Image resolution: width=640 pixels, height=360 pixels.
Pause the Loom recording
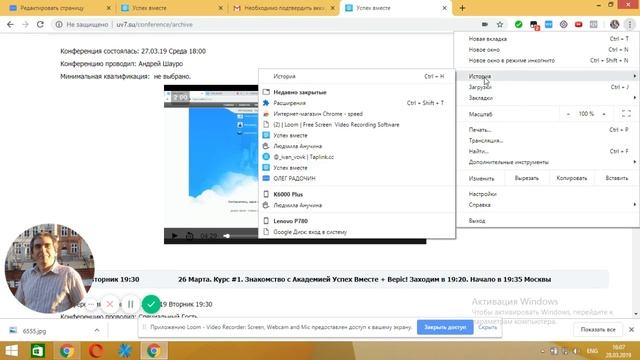[x=131, y=304]
